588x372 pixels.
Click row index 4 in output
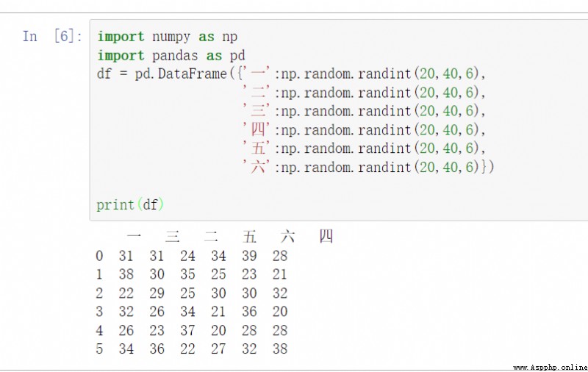click(99, 330)
